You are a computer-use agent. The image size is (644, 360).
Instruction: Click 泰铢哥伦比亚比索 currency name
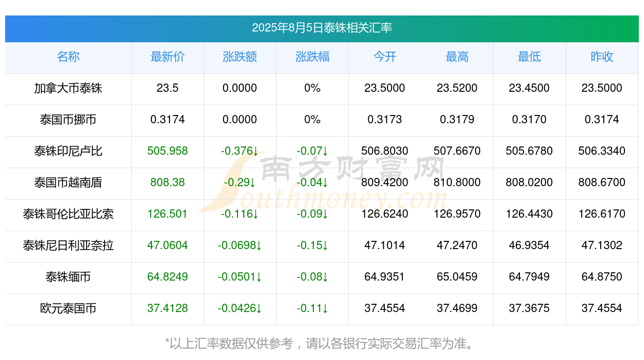[68, 214]
